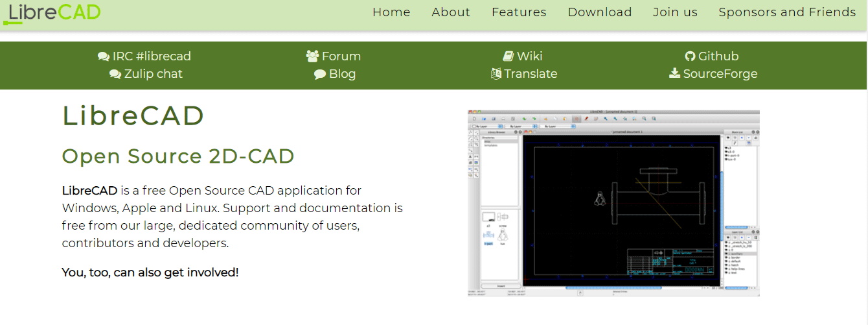Click the "Open Source 2D-CAD" subheading

pos(178,156)
